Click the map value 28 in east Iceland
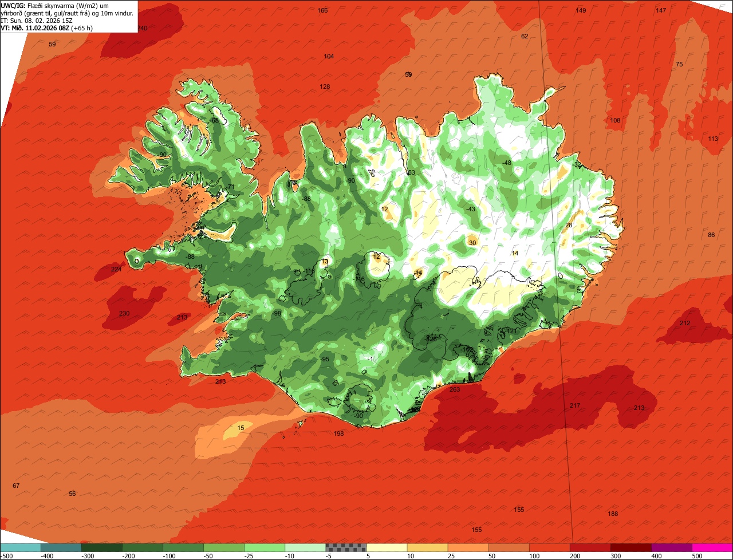The width and height of the screenshot is (733, 560). [x=569, y=225]
